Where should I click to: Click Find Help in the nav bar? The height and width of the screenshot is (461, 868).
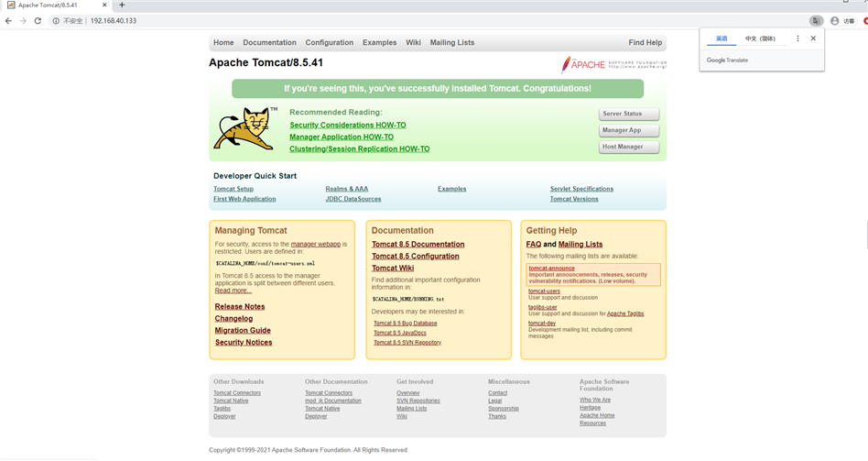click(x=645, y=43)
